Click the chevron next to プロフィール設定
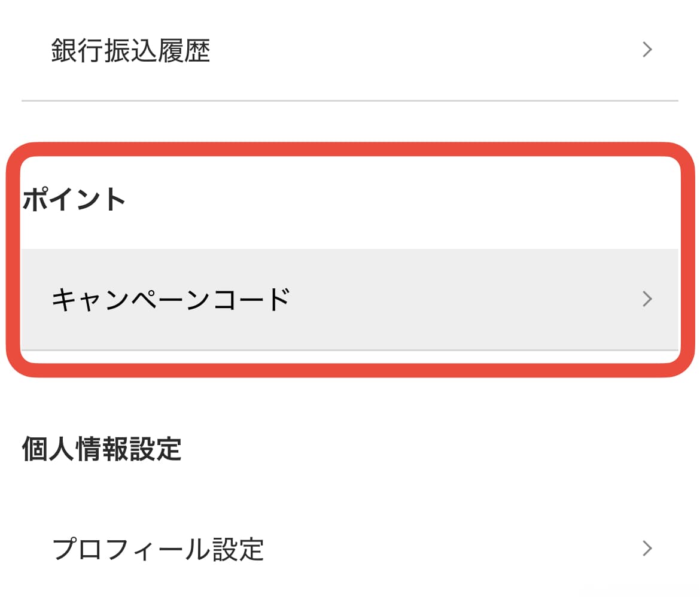The width and height of the screenshot is (700, 597). tap(647, 548)
